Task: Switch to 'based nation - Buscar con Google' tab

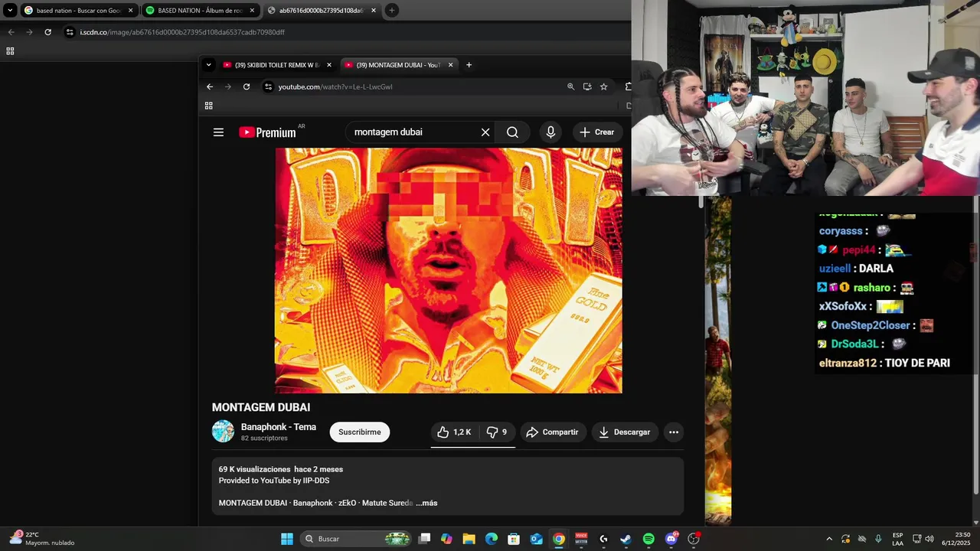Action: pyautogui.click(x=79, y=11)
